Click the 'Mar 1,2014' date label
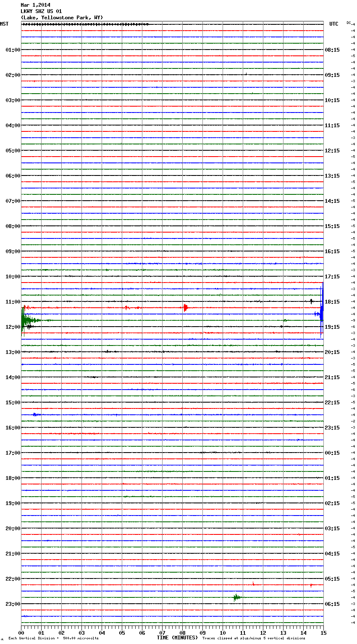The height and width of the screenshot is (644, 357). pos(35,5)
